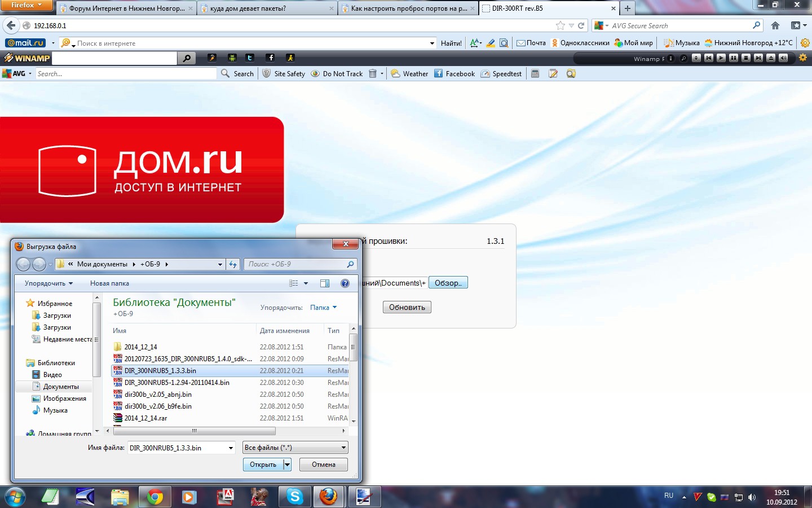Click the reload page button
This screenshot has height=508, width=812.
581,25
